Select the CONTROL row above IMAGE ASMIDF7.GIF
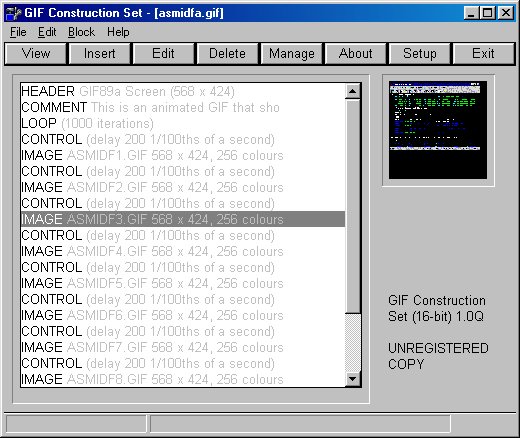 pos(183,331)
